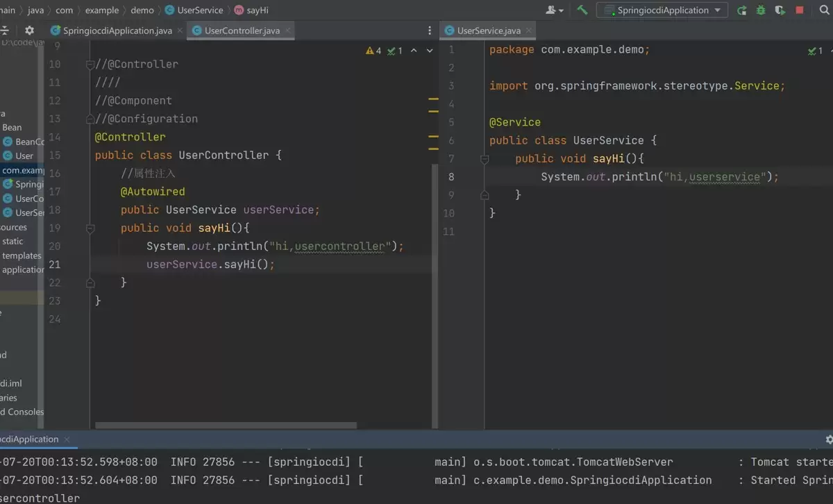Click the example breadcrumb

point(101,10)
